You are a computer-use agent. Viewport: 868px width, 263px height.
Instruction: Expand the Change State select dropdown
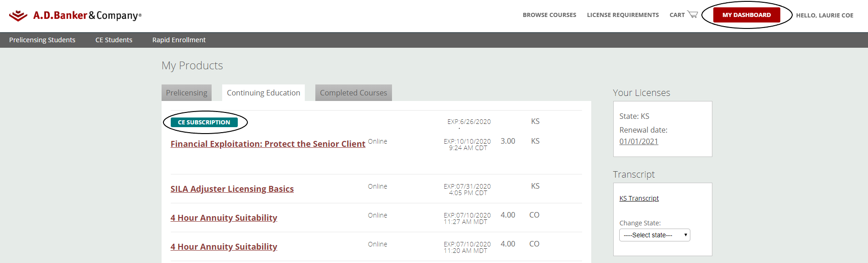pos(655,235)
